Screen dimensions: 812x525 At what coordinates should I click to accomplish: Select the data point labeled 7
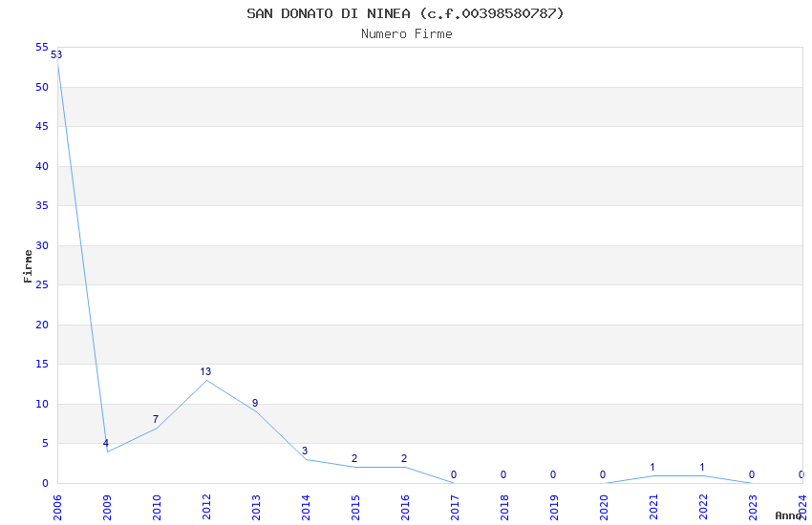[156, 419]
